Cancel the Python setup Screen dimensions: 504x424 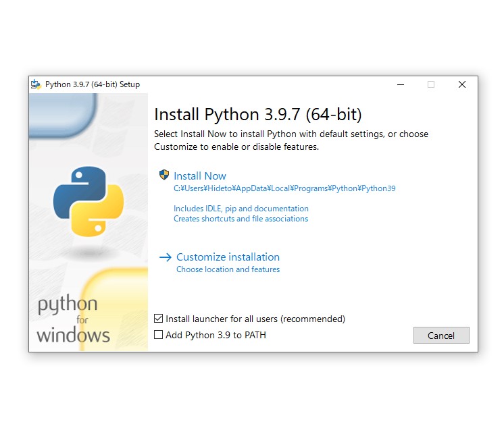tap(441, 336)
